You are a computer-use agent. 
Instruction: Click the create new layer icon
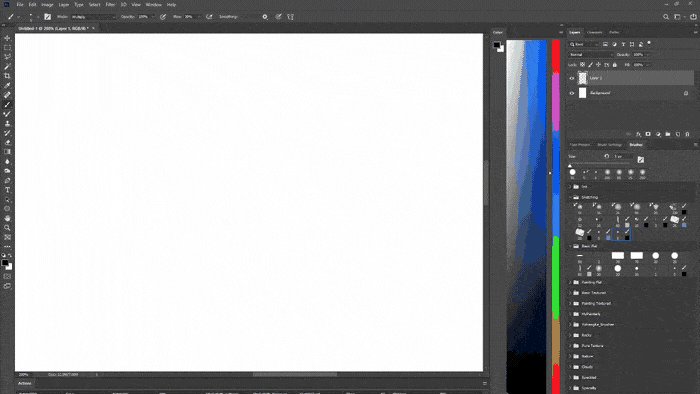coord(678,134)
